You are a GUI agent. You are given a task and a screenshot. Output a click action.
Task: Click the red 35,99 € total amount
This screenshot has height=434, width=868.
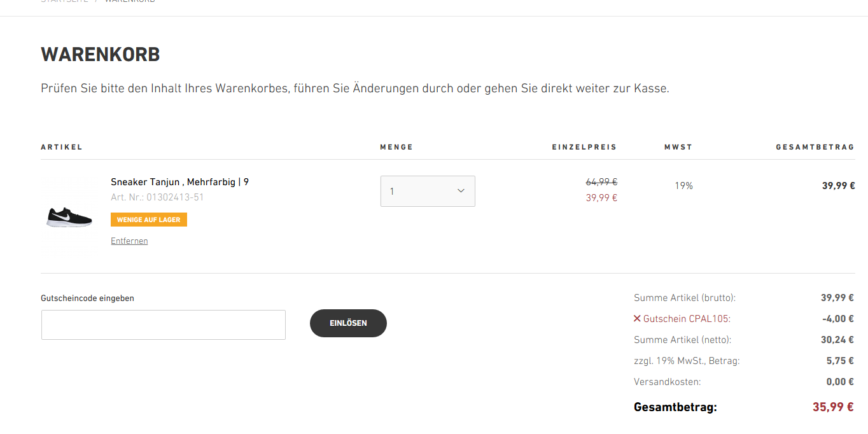coord(832,407)
